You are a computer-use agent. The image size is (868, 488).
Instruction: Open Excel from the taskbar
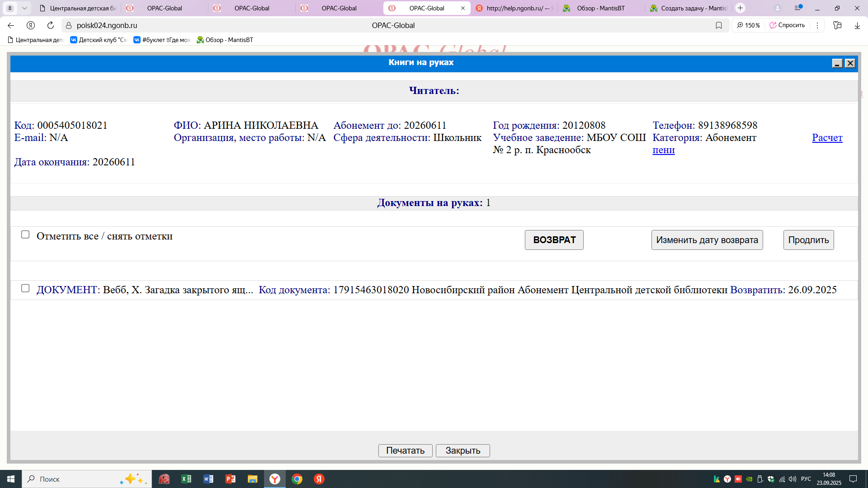(186, 479)
